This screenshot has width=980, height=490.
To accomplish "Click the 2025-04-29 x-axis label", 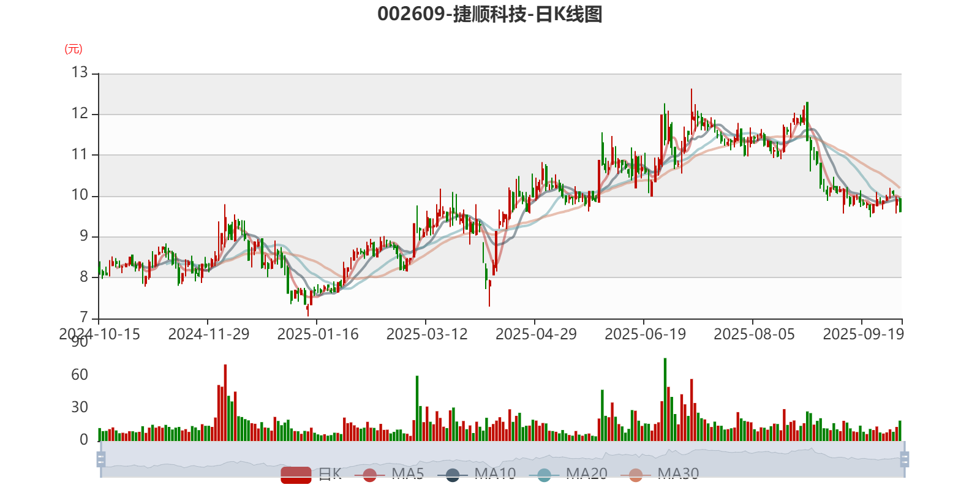I will coord(536,334).
